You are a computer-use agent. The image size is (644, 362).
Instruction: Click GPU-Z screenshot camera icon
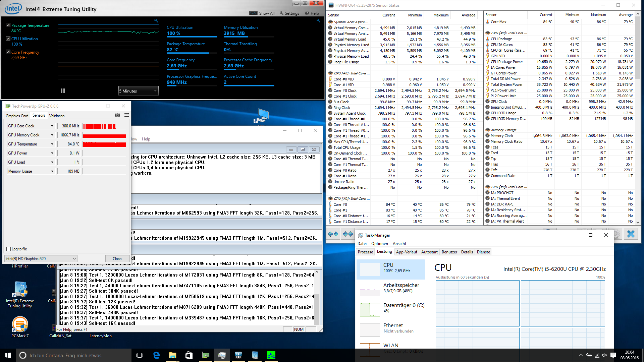click(x=117, y=115)
